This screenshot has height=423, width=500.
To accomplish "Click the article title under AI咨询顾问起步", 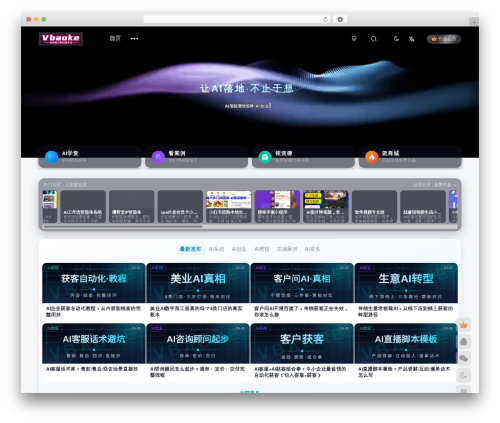I will [x=197, y=372].
